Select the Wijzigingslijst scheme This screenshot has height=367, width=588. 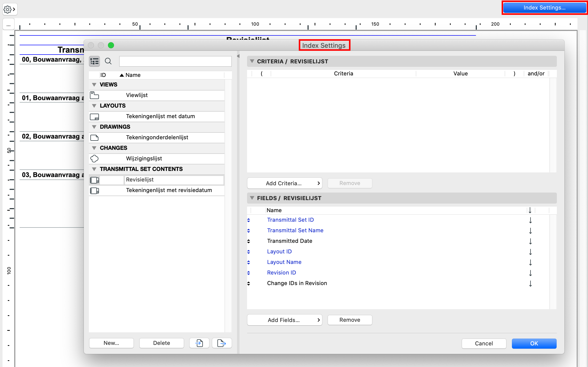157,159
